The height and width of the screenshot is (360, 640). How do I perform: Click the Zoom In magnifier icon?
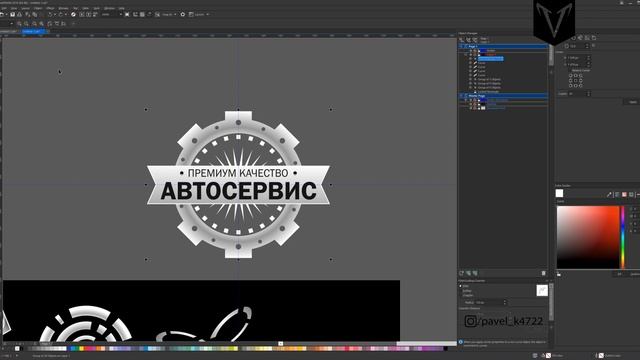[x=19, y=24]
